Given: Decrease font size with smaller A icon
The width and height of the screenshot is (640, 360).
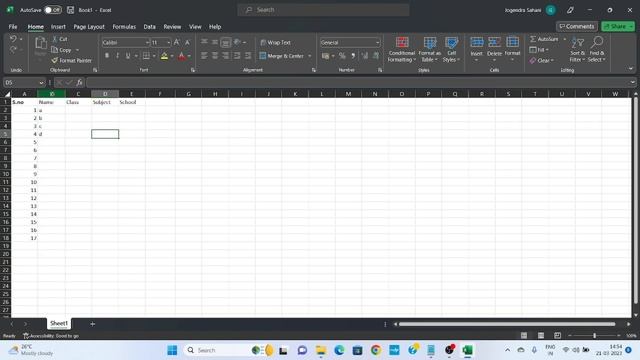Looking at the screenshot, I should coord(187,42).
